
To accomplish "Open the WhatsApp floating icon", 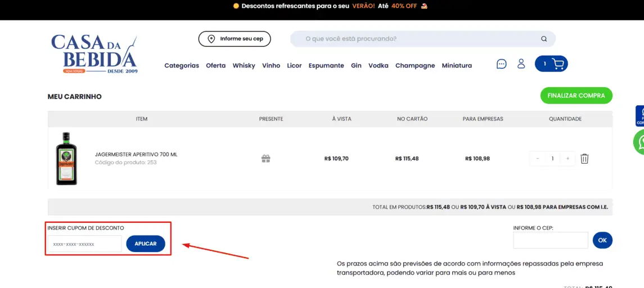I will point(640,142).
